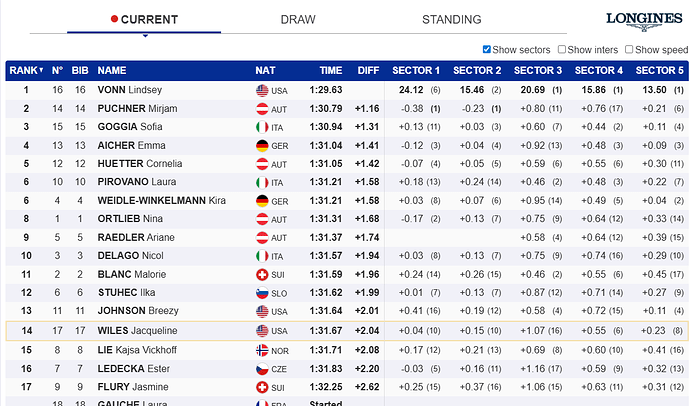Screen dimensions: 690x406
Task: Click the Swiss flag in Blanc Malorie's row
Action: pos(263,274)
